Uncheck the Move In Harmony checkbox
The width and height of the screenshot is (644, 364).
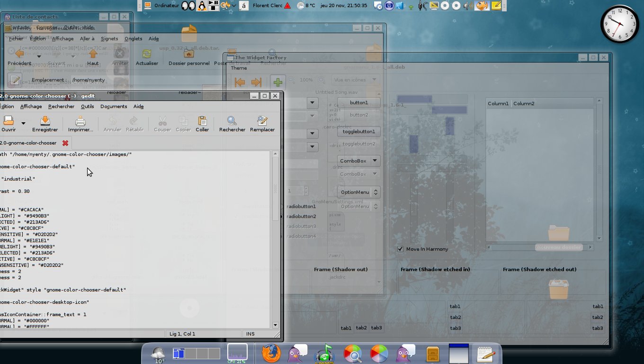(x=401, y=249)
